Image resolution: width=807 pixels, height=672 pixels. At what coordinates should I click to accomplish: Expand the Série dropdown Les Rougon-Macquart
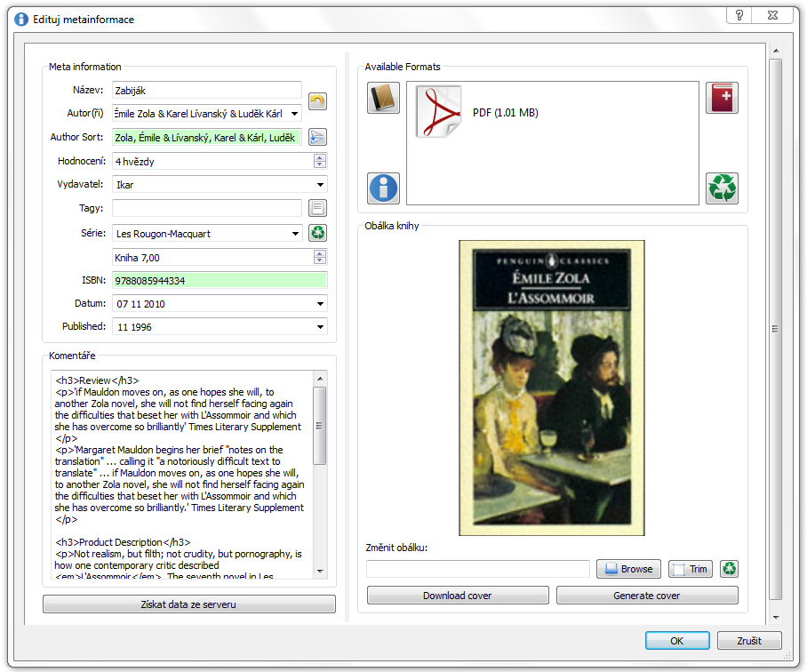click(295, 234)
